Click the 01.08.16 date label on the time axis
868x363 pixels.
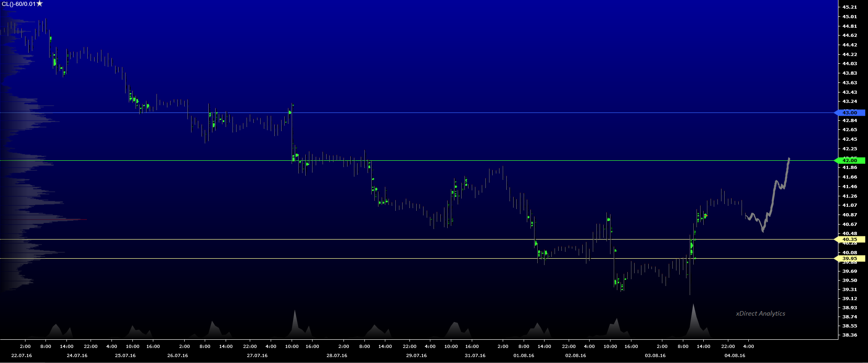(x=524, y=355)
